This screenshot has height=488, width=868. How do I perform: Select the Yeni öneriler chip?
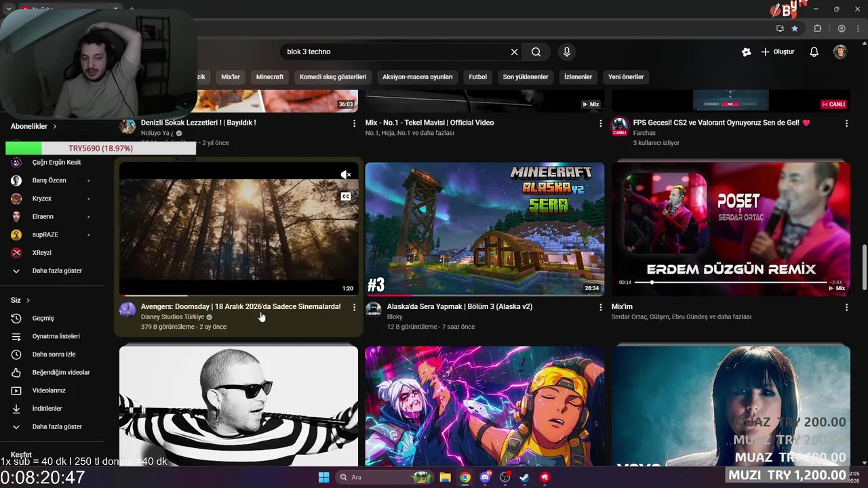[626, 77]
